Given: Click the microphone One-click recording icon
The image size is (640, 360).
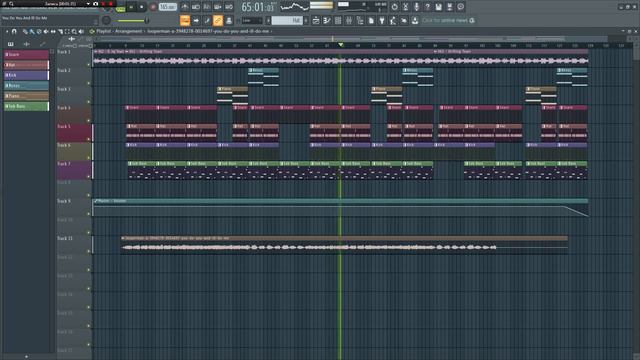Looking at the screenshot, I should point(416,7).
